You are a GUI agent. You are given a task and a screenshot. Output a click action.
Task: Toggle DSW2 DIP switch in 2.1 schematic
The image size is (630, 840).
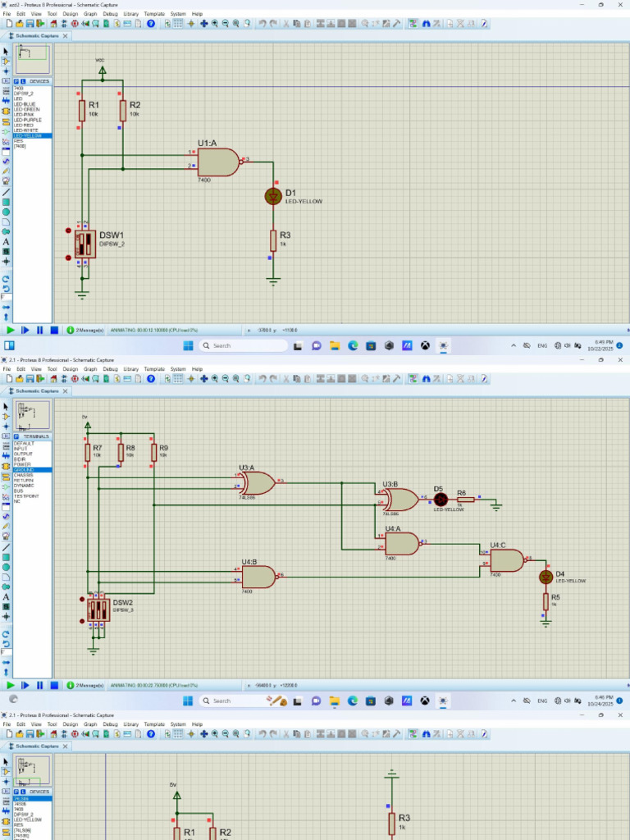pos(98,610)
